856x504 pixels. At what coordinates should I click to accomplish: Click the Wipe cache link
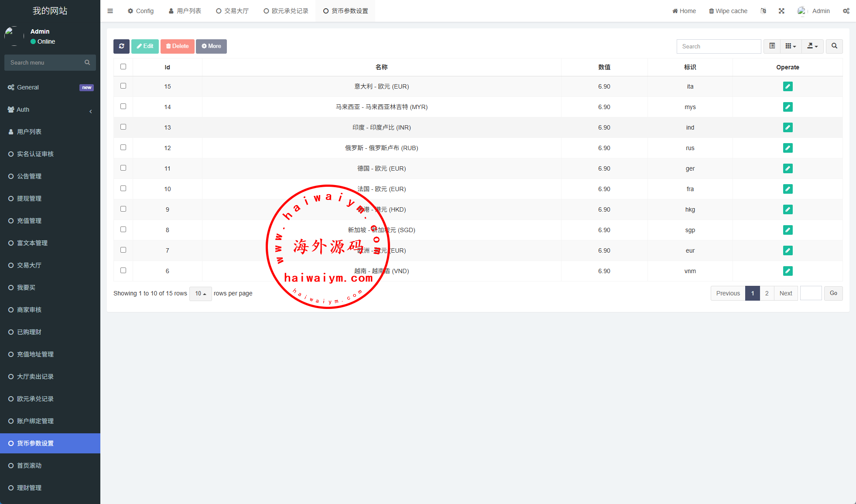(728, 11)
